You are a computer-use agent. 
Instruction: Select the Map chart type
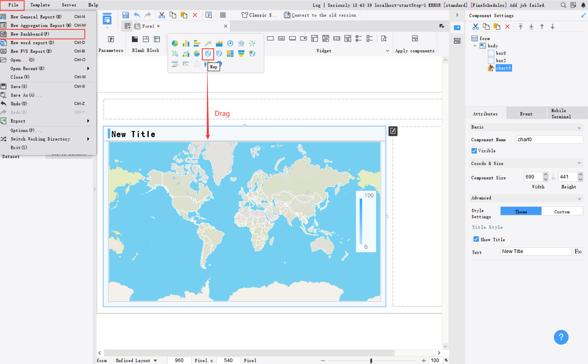click(x=208, y=54)
